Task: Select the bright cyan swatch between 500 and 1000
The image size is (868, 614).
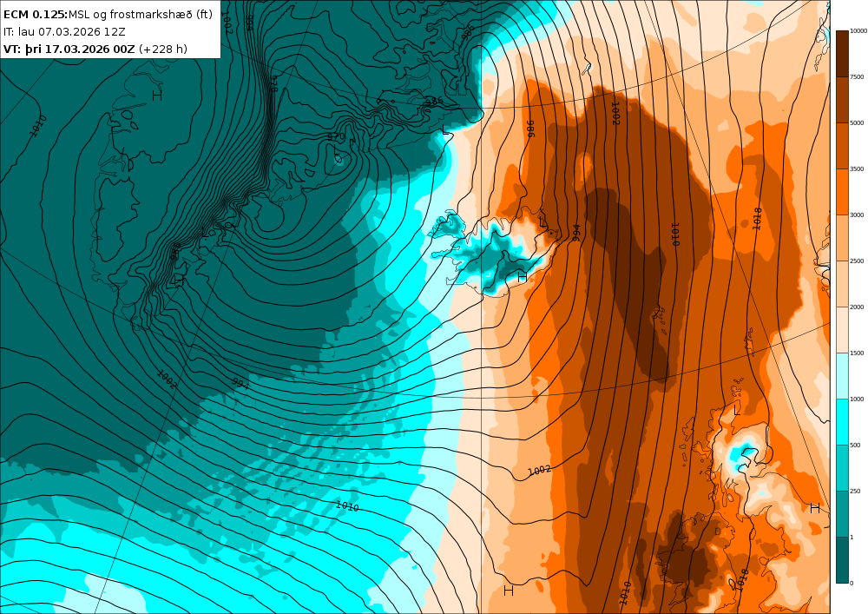Action: pyautogui.click(x=841, y=421)
